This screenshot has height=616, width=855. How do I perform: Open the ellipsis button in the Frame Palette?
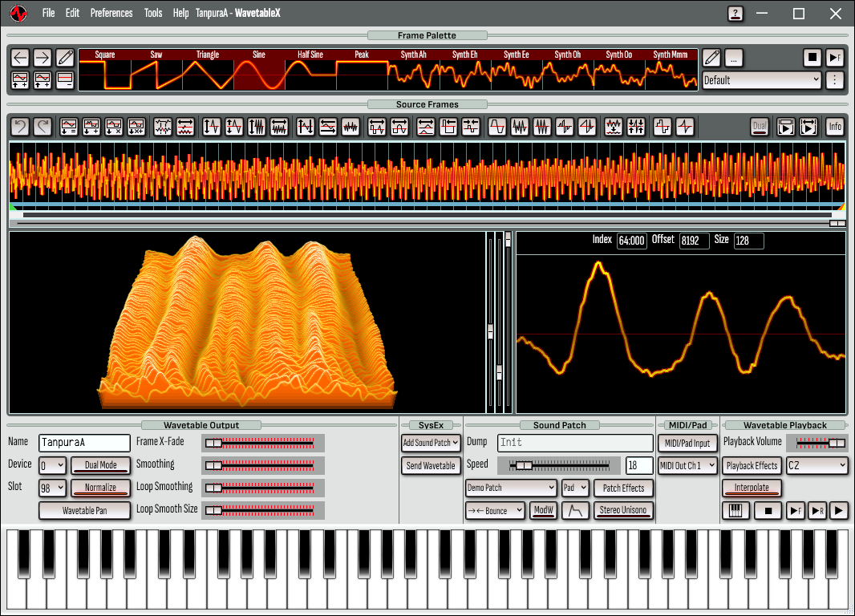pyautogui.click(x=733, y=58)
